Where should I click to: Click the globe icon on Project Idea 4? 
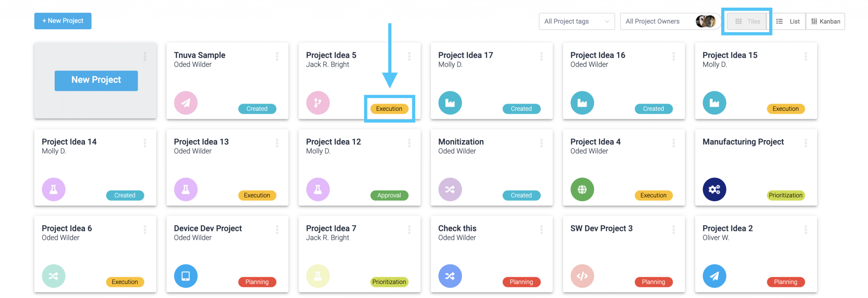coord(582,189)
